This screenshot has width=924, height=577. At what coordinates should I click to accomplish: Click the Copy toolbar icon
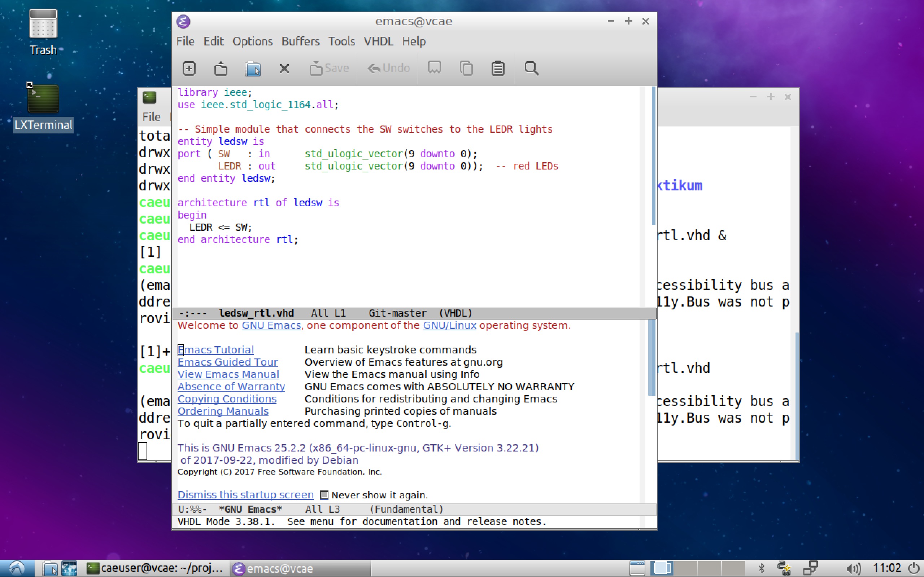coord(466,68)
